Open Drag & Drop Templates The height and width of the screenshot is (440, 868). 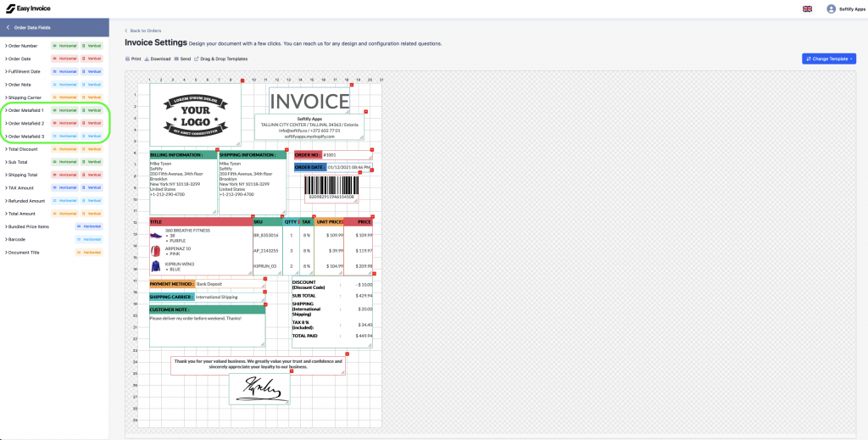coord(221,58)
